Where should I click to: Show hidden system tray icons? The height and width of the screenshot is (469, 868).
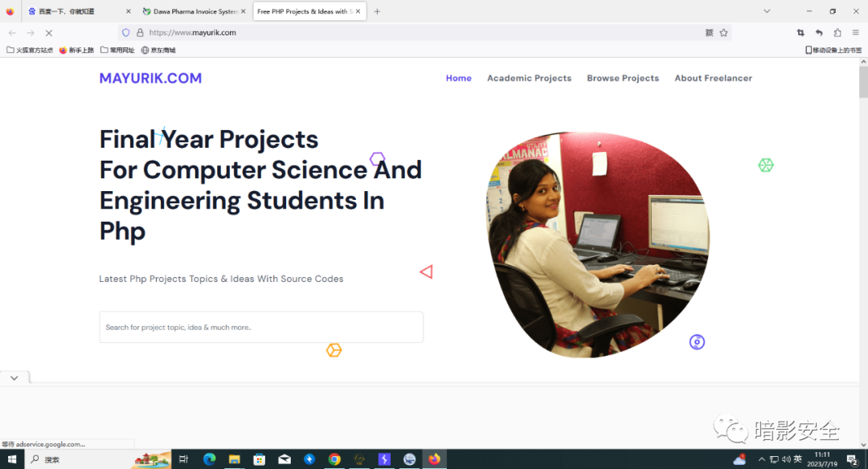click(762, 459)
